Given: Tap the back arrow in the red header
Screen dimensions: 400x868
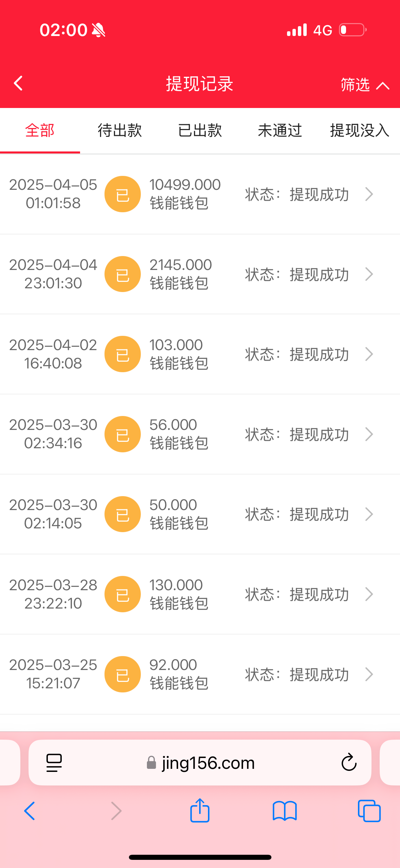Looking at the screenshot, I should coord(19,84).
